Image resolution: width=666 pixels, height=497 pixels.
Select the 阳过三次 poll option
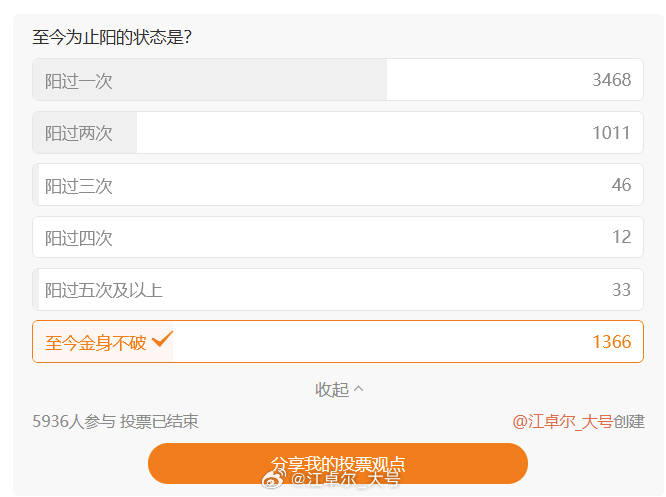coord(338,185)
